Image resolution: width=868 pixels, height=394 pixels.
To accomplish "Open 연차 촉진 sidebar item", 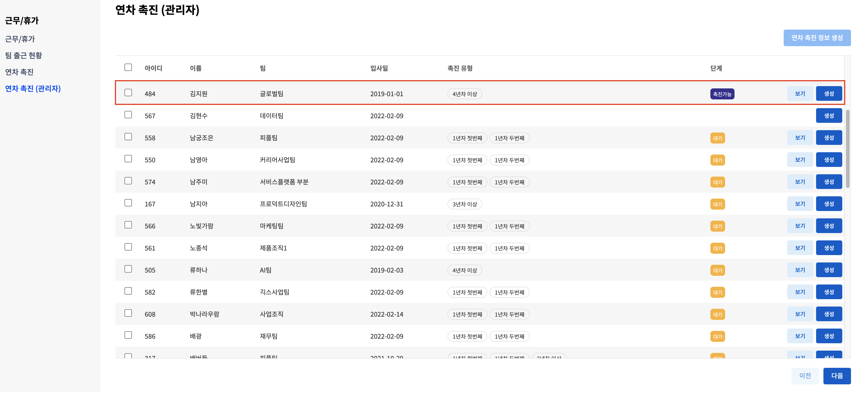I will (20, 72).
